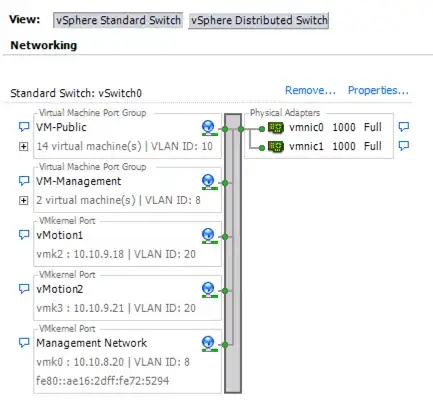Screen dimensions: 433x405
Task: Click the speech bubble icon beside VM-Management
Action: [x=24, y=181]
